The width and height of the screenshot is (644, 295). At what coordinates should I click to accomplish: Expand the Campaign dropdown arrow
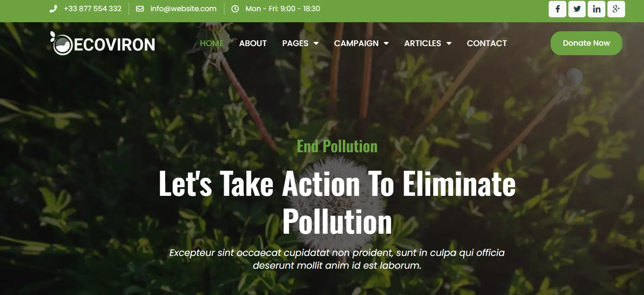point(386,43)
